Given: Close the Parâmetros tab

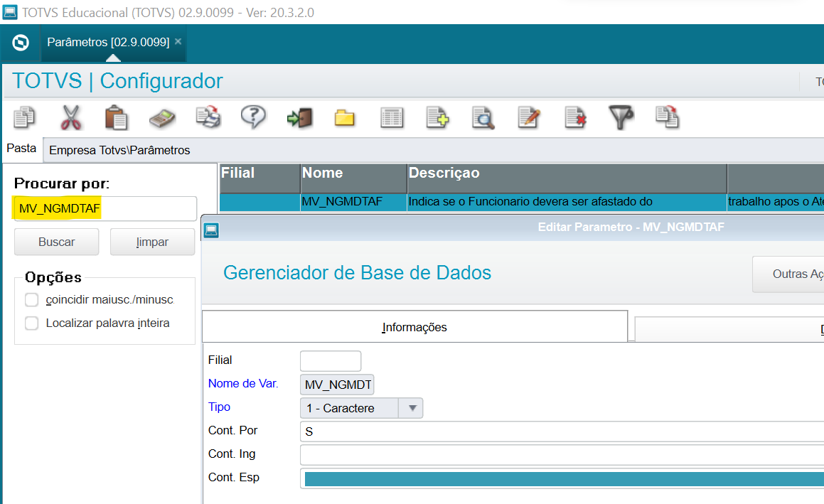Looking at the screenshot, I should (178, 41).
